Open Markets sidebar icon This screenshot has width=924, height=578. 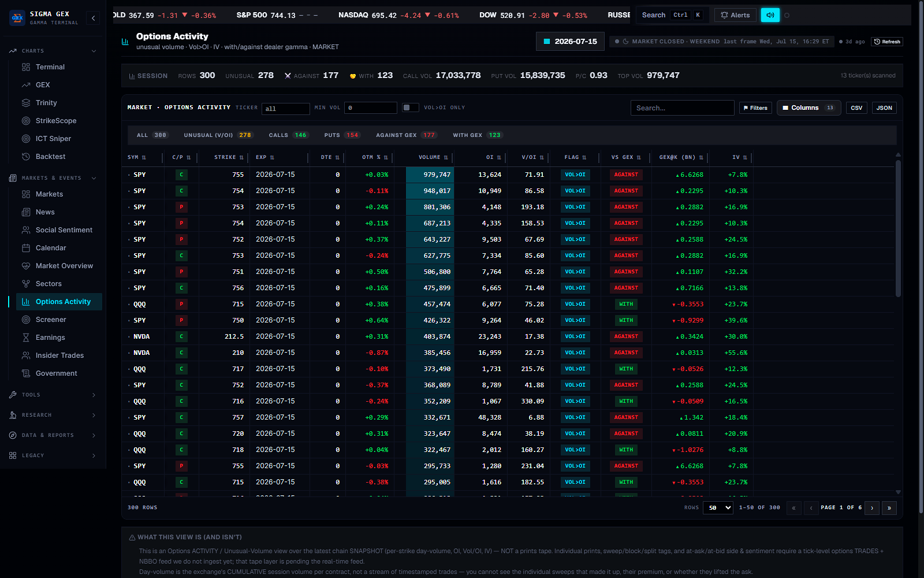26,194
